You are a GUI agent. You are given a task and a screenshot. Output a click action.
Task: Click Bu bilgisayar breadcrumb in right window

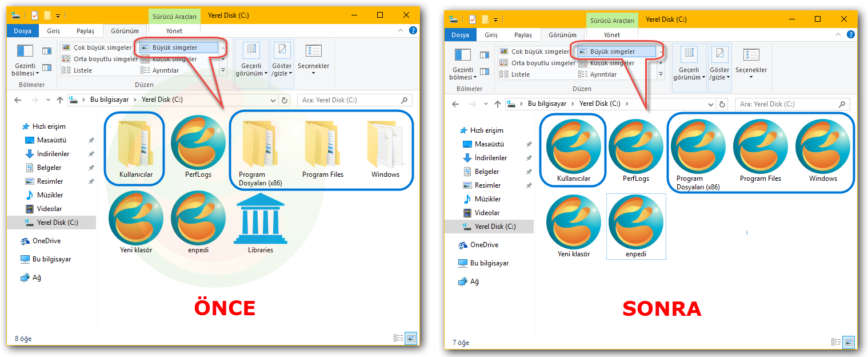[547, 104]
